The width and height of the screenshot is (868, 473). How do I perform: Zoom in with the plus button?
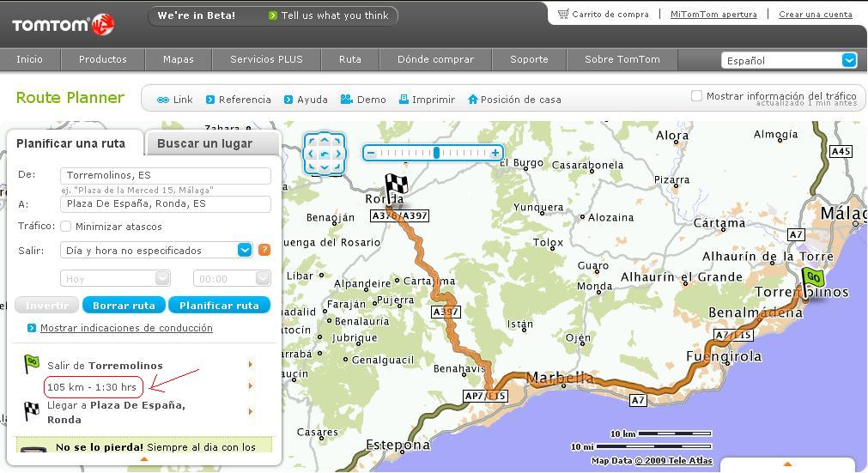click(x=495, y=153)
